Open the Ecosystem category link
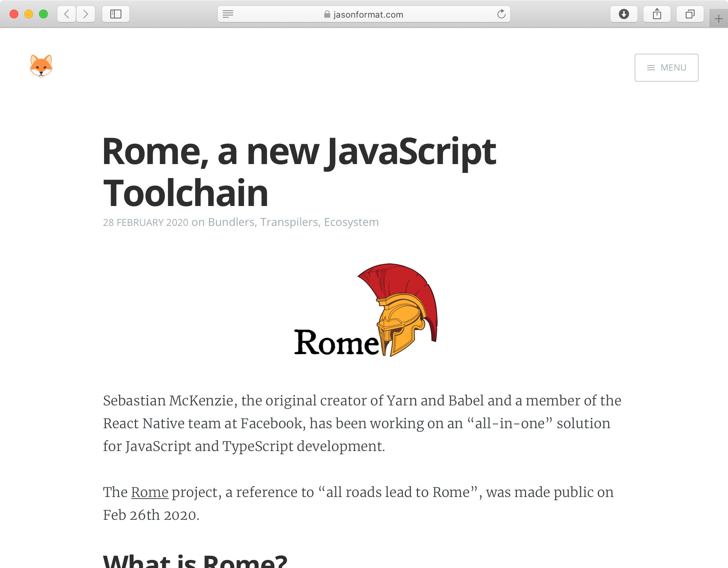The height and width of the screenshot is (568, 728). pyautogui.click(x=351, y=222)
